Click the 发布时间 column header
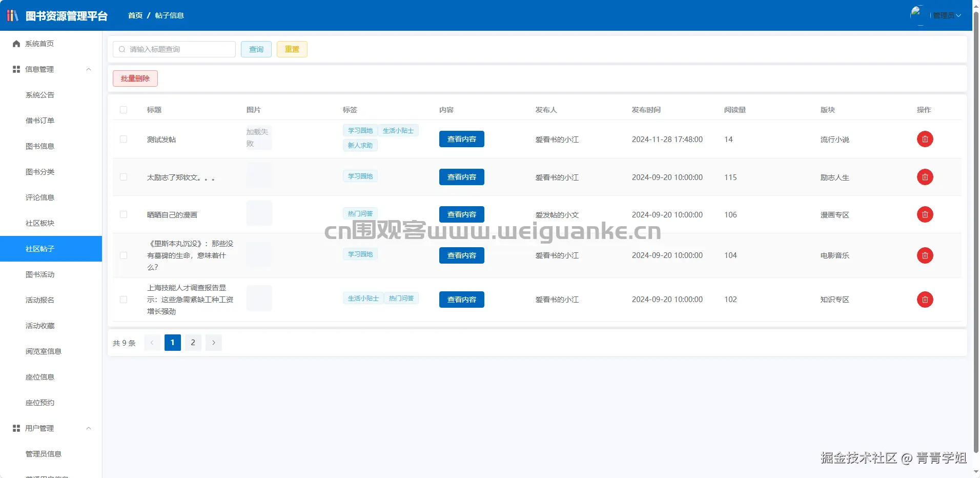 (x=646, y=110)
